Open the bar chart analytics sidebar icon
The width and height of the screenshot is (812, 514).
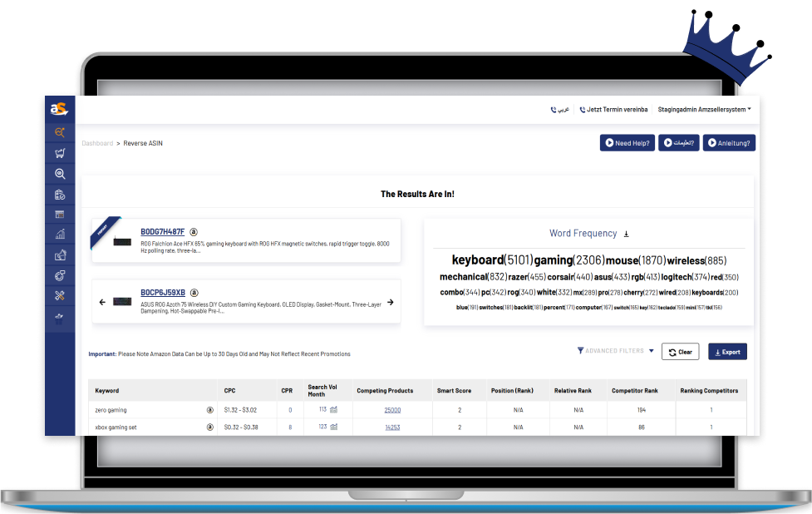(60, 235)
